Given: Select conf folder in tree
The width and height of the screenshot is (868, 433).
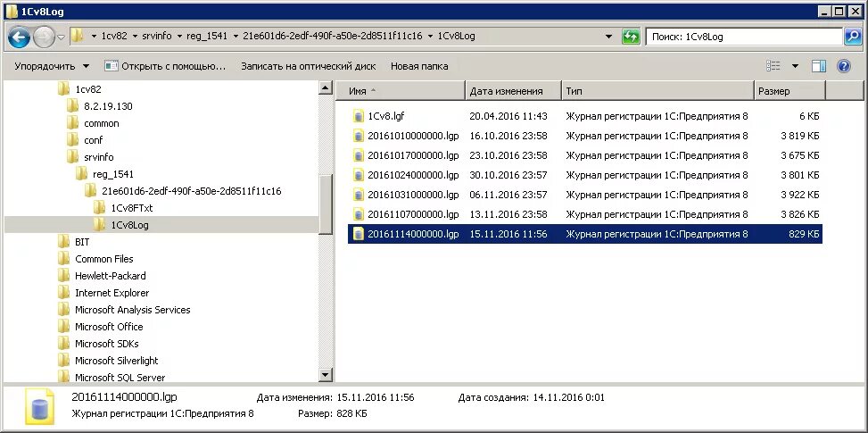Looking at the screenshot, I should click(93, 140).
